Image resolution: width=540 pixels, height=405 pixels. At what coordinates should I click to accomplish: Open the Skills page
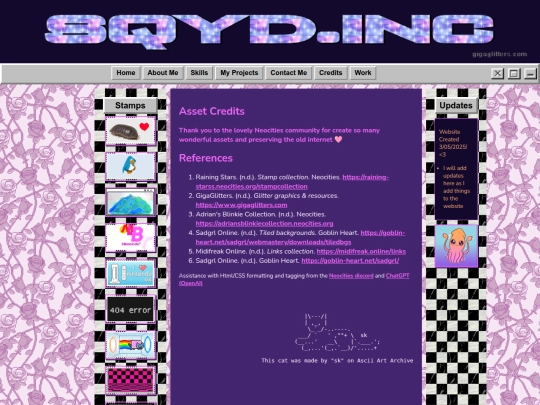[x=199, y=73]
